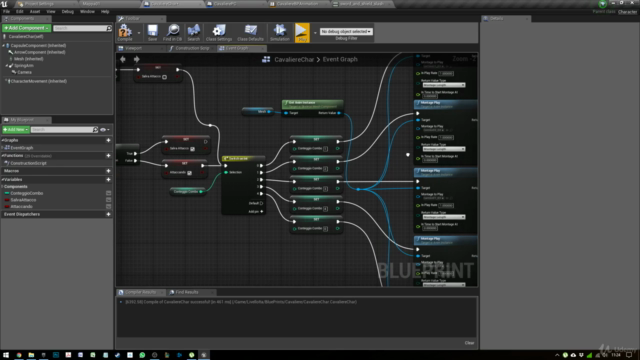The width and height of the screenshot is (640, 360).
Task: Toggle Attaccando checkbox on SET node
Action: pyautogui.click(x=189, y=173)
